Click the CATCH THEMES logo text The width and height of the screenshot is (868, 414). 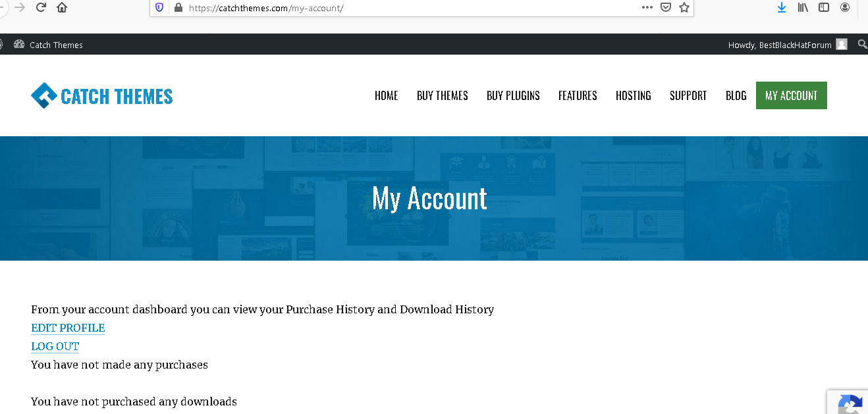coord(117,96)
